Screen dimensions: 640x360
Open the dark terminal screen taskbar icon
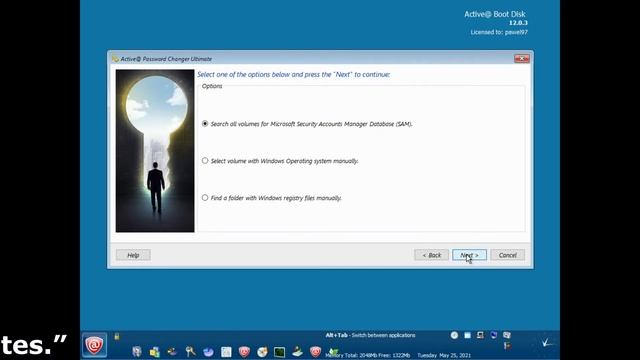[280, 352]
